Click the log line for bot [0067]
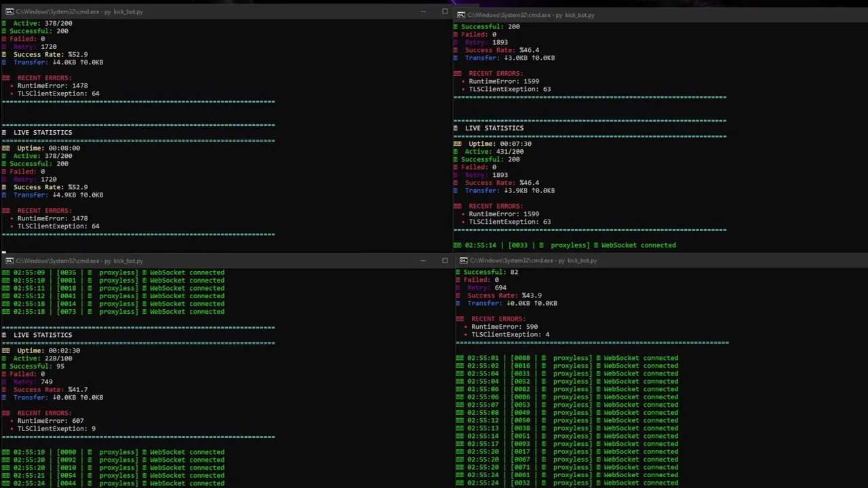The height and width of the screenshot is (488, 868). [x=567, y=460]
